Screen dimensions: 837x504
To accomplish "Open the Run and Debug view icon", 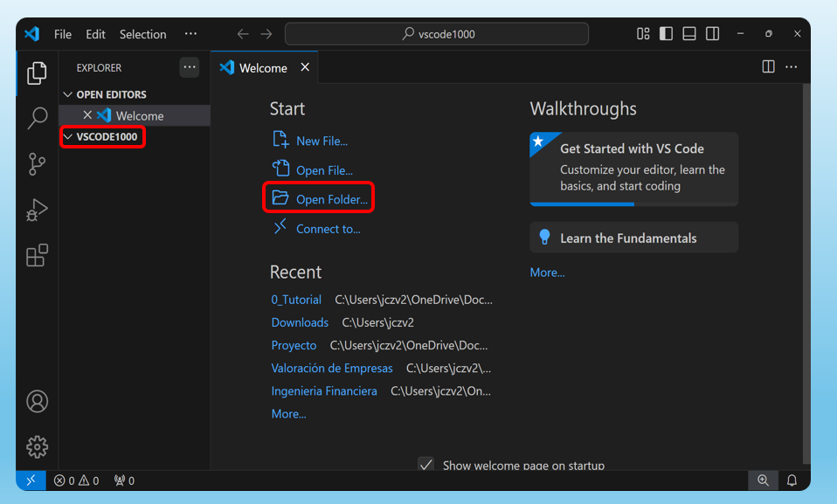I will click(37, 210).
